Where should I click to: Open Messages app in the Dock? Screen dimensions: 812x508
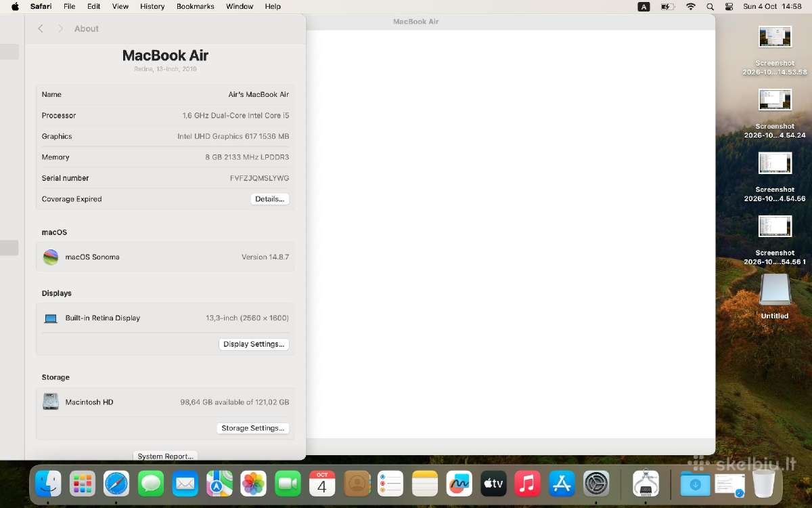[x=151, y=484]
